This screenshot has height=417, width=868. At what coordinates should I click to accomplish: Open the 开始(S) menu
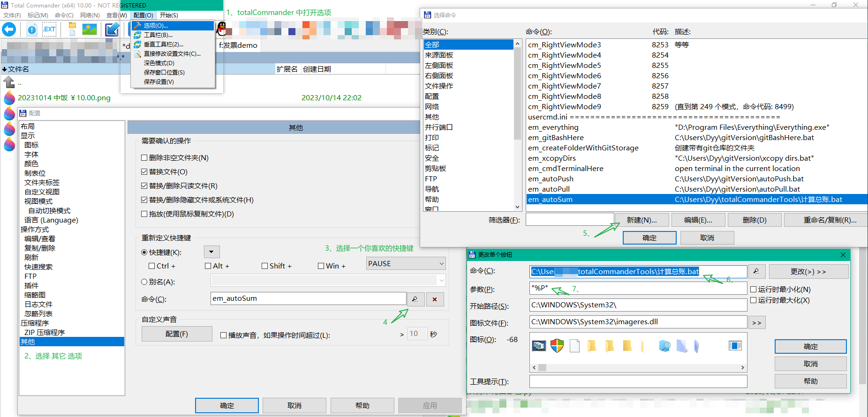tap(169, 15)
